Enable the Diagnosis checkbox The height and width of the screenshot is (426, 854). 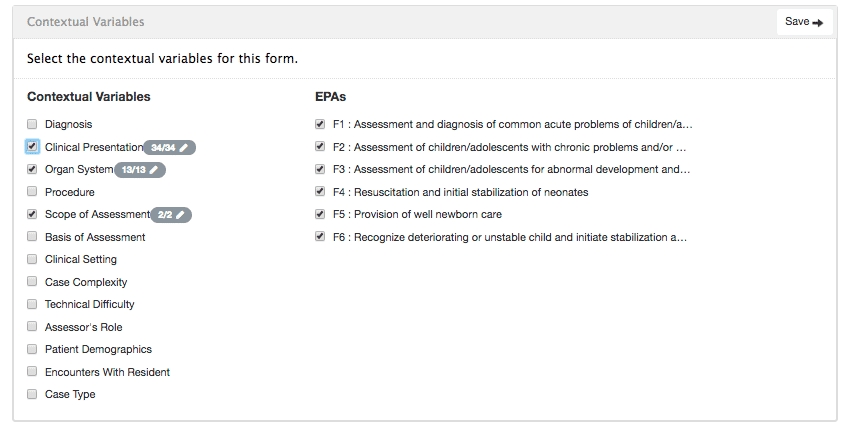tap(33, 124)
